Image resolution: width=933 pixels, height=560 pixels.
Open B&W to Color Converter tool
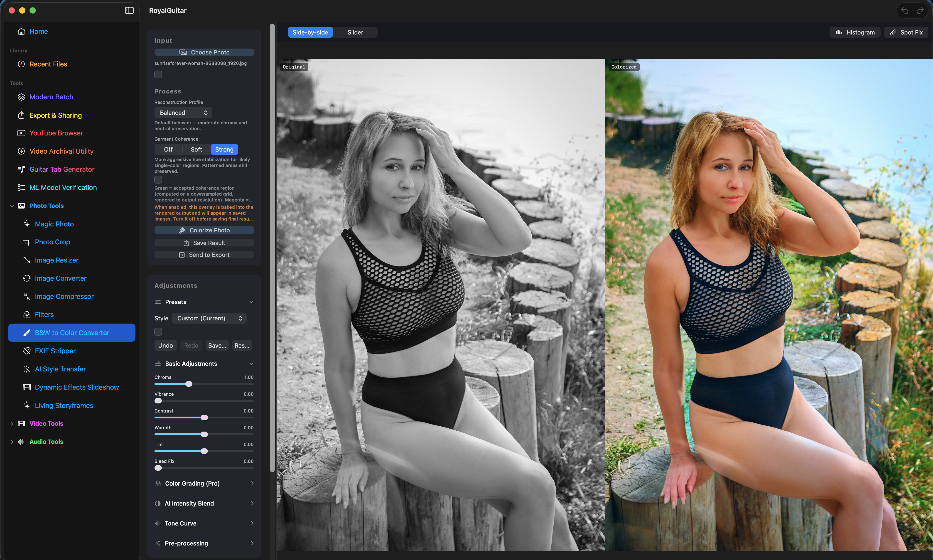tap(72, 333)
